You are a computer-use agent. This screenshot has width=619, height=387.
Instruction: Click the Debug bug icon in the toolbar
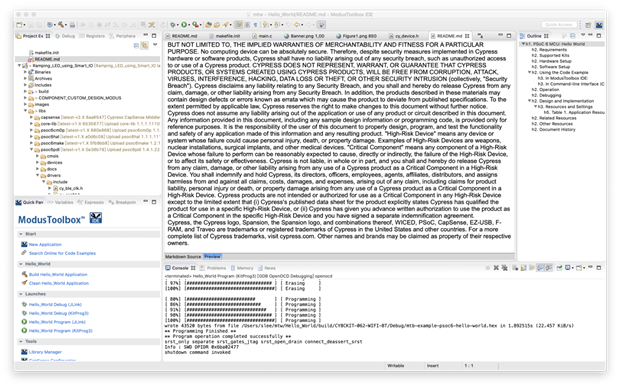coord(173,24)
